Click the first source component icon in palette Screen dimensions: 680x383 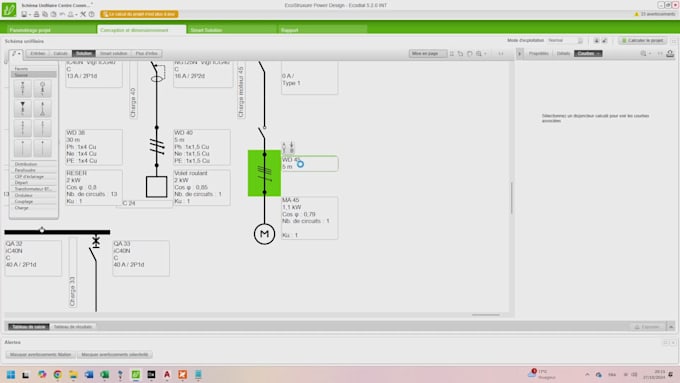coord(23,88)
